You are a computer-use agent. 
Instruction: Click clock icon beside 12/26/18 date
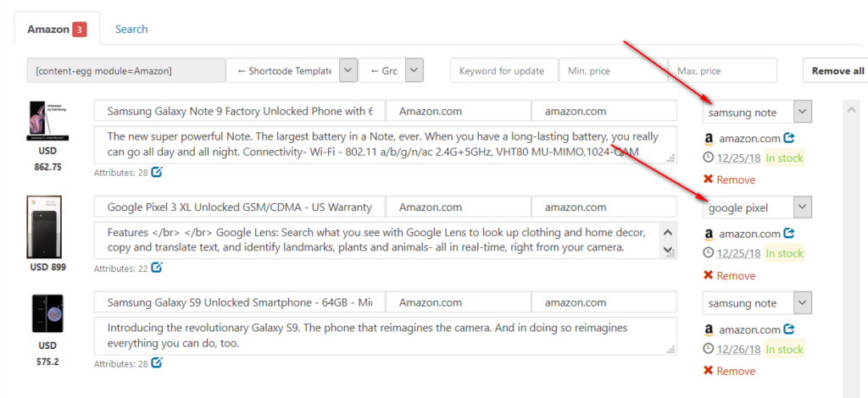[x=708, y=349]
